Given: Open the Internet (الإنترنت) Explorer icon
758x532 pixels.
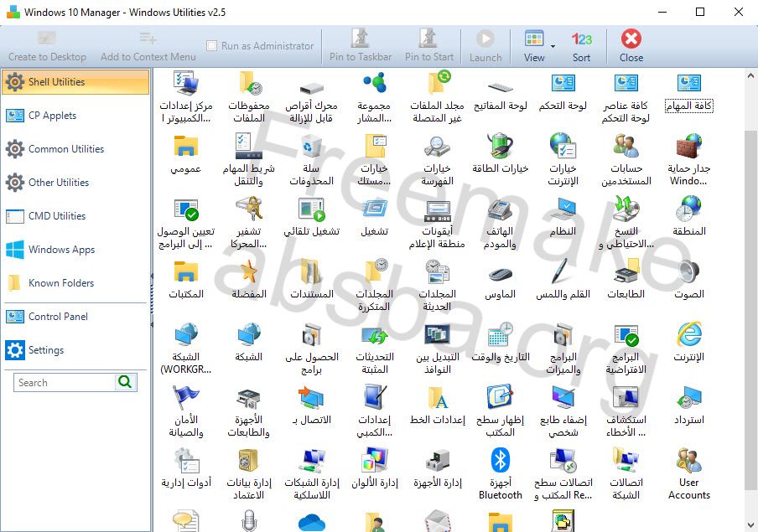Looking at the screenshot, I should coord(689,334).
